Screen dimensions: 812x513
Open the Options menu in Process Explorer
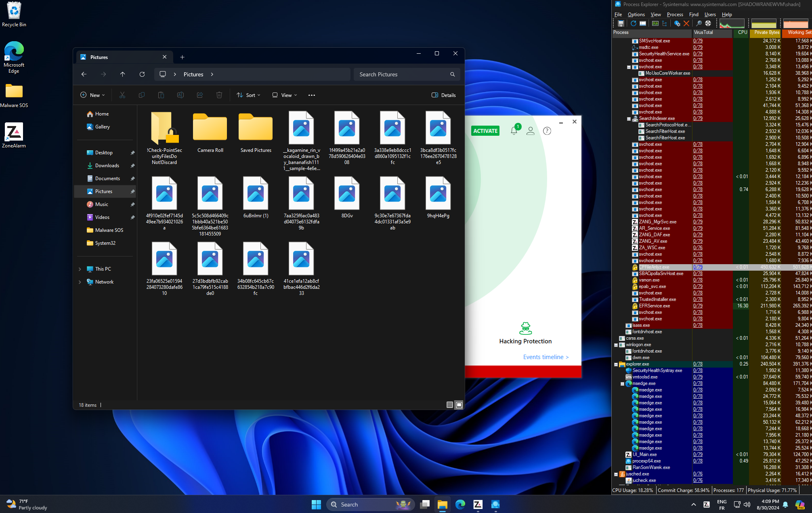tap(636, 15)
